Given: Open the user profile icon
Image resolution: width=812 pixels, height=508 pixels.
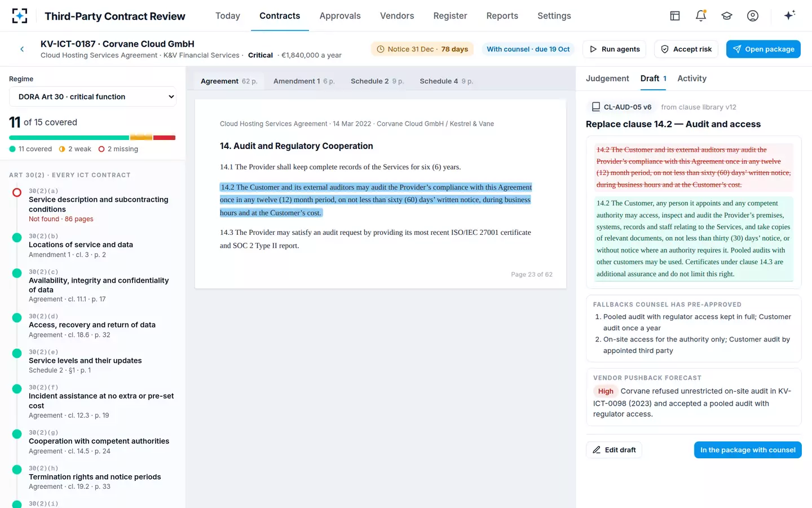Looking at the screenshot, I should (x=753, y=16).
